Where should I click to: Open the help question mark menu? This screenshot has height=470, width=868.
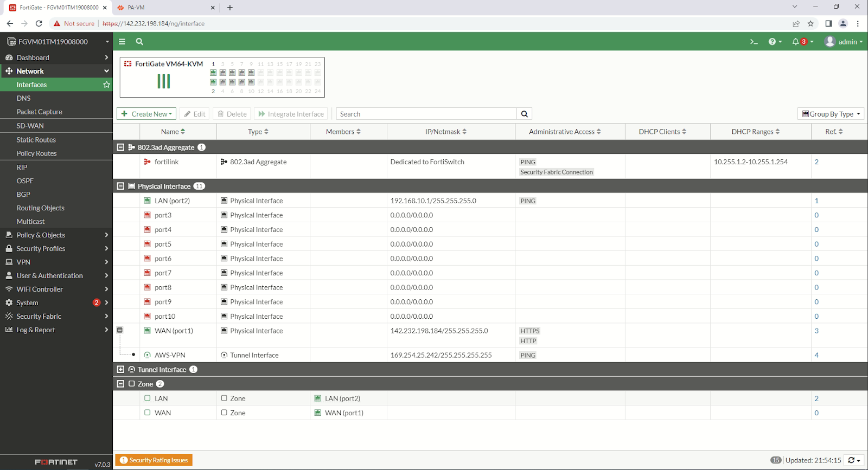[x=775, y=42]
